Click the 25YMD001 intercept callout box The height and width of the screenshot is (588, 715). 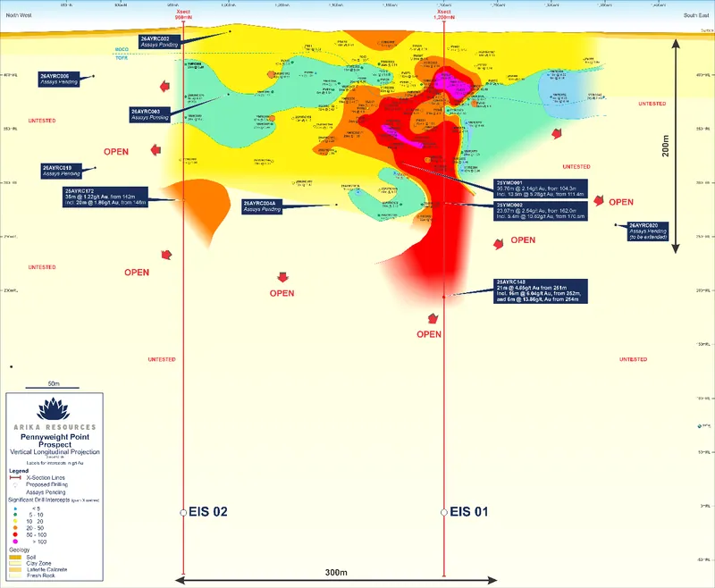[x=541, y=189]
